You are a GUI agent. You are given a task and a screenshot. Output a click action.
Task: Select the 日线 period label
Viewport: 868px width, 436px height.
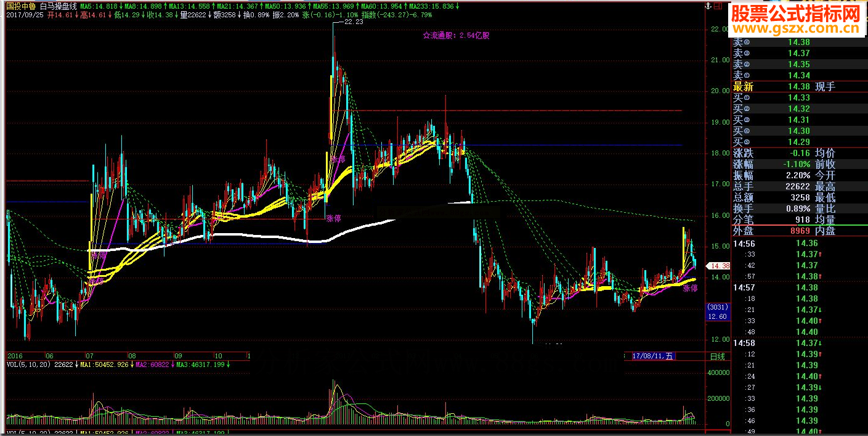pyautogui.click(x=718, y=356)
